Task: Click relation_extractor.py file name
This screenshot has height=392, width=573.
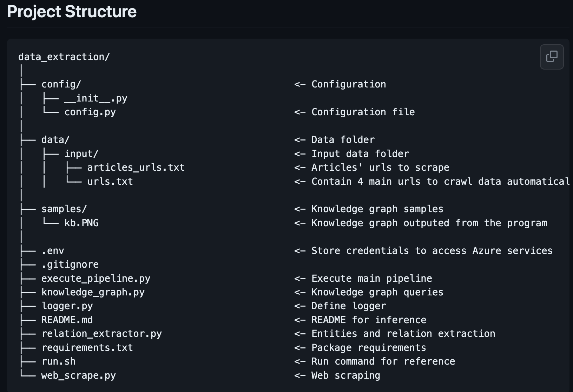Action: tap(101, 334)
